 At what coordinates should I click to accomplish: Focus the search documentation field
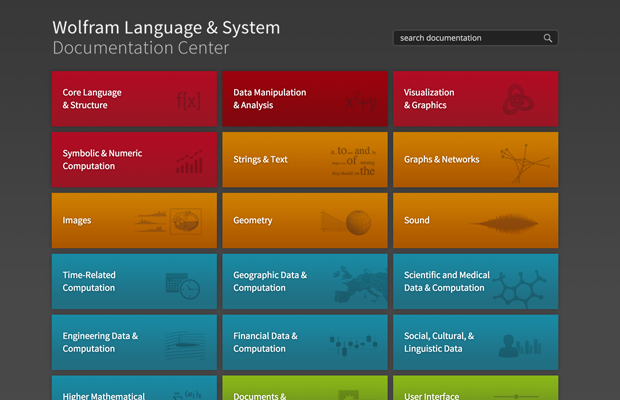click(476, 38)
